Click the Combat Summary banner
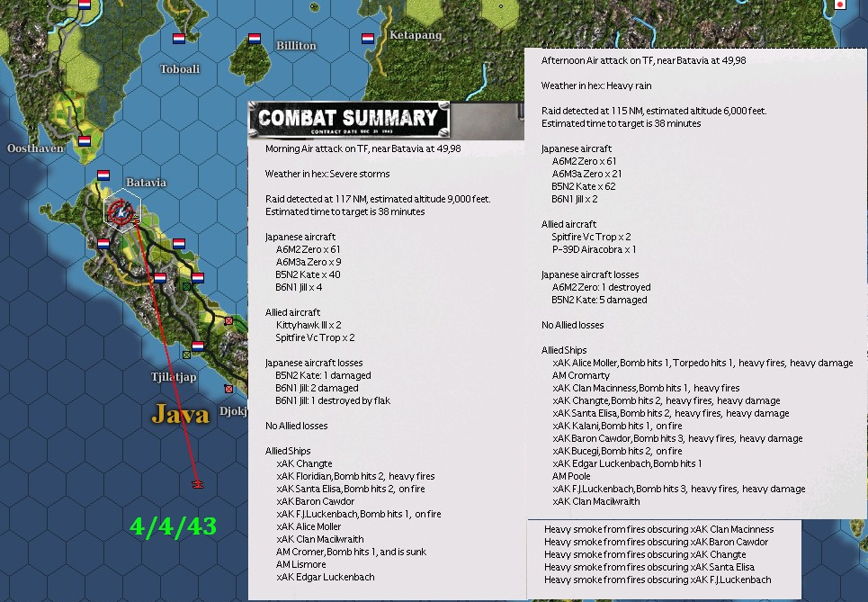868x602 pixels. click(349, 118)
